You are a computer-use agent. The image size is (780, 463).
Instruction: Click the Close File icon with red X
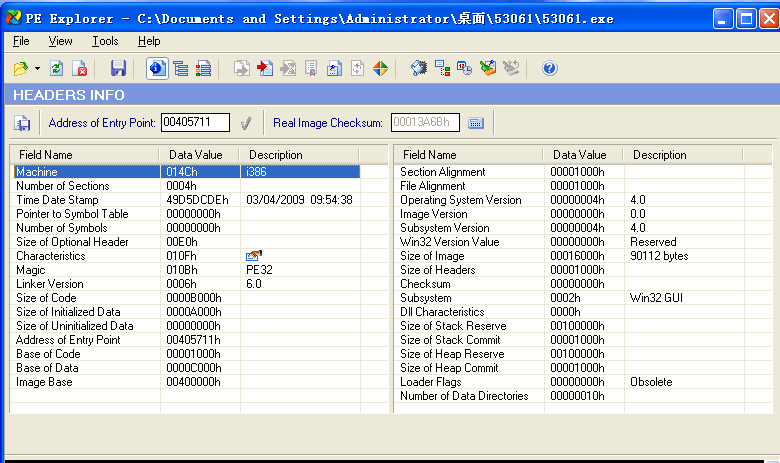pos(80,69)
